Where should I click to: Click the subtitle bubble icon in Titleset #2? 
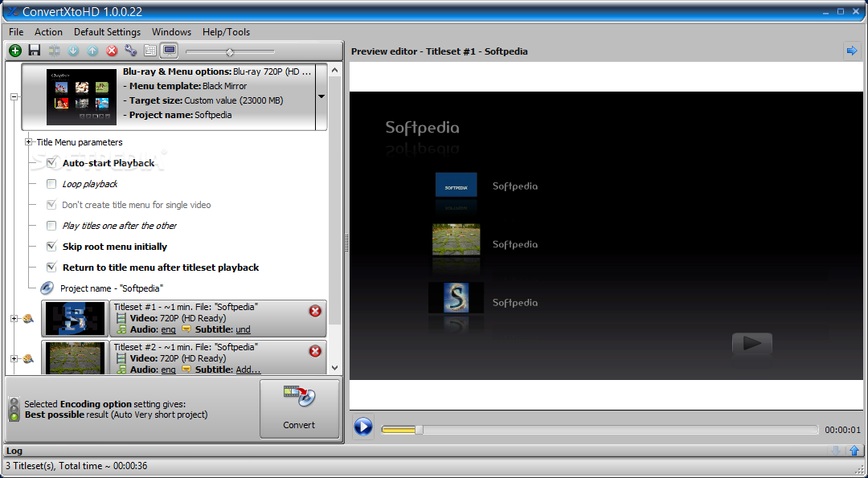pyautogui.click(x=186, y=369)
